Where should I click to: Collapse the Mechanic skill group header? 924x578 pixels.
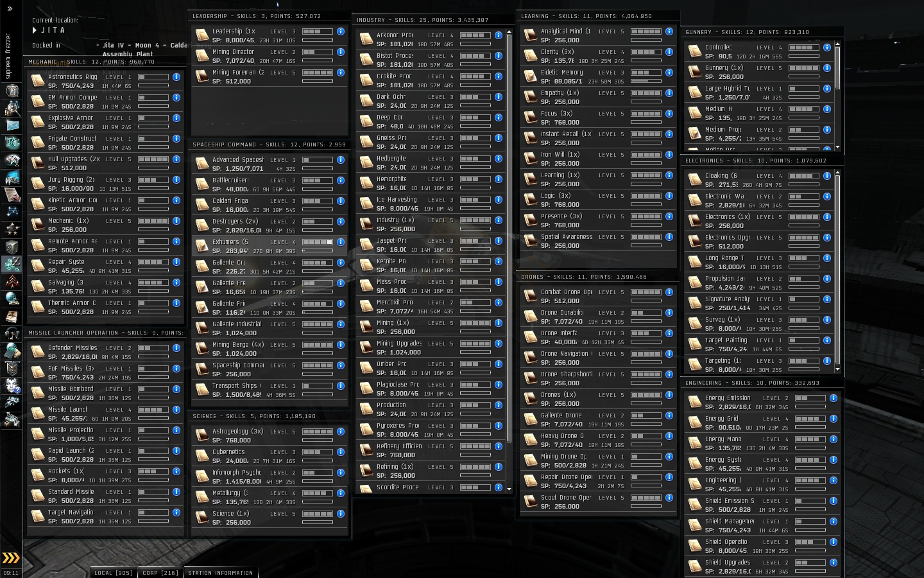click(x=105, y=62)
